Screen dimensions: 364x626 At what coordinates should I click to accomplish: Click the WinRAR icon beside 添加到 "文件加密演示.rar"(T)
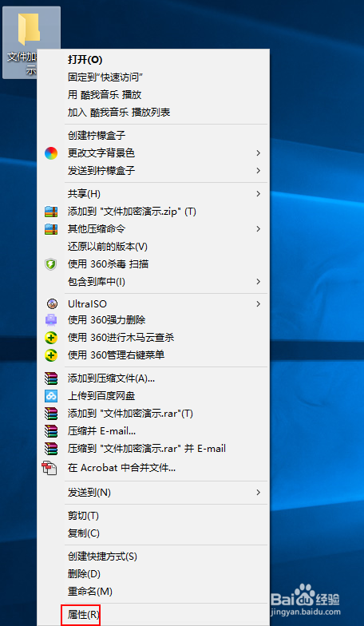51,414
